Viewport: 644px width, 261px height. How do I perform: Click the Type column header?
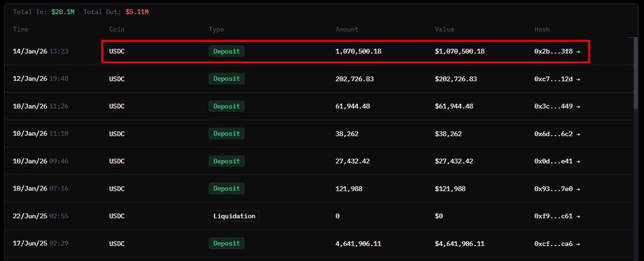pyautogui.click(x=216, y=29)
